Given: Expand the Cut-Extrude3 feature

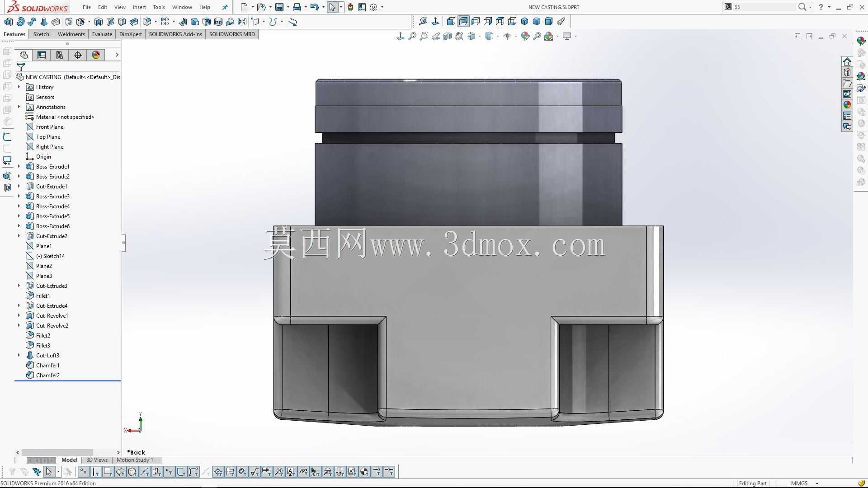Looking at the screenshot, I should point(19,286).
